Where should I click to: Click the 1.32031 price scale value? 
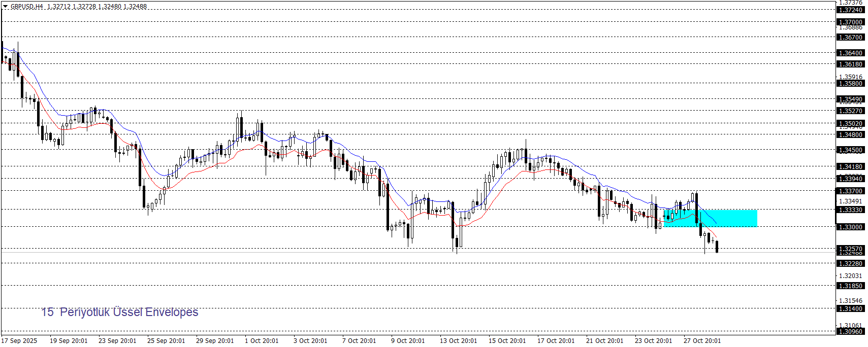(850, 276)
